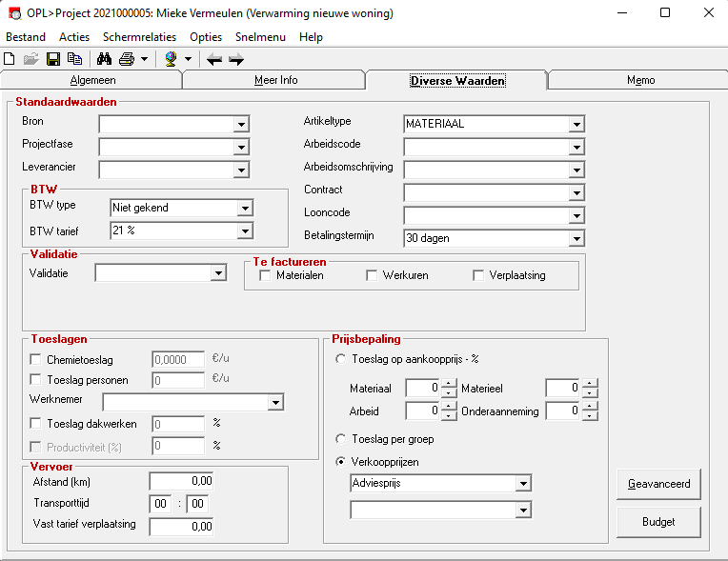Expand the Betalingstermijn dropdown
The image size is (728, 561).
point(576,238)
